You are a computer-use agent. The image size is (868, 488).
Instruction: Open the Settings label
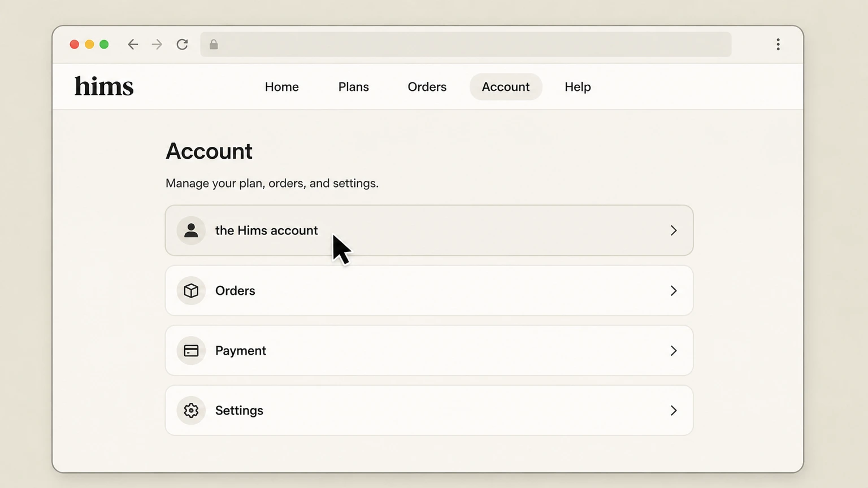pyautogui.click(x=239, y=410)
